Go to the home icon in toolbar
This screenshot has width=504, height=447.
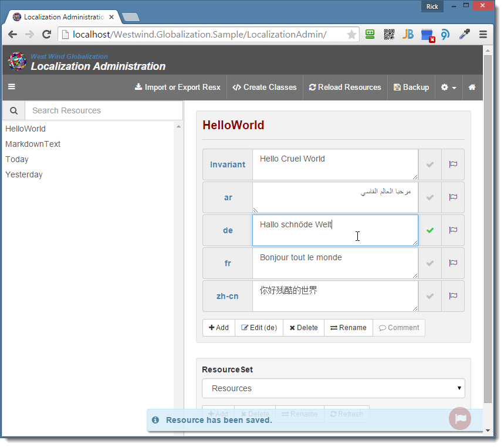tap(472, 87)
